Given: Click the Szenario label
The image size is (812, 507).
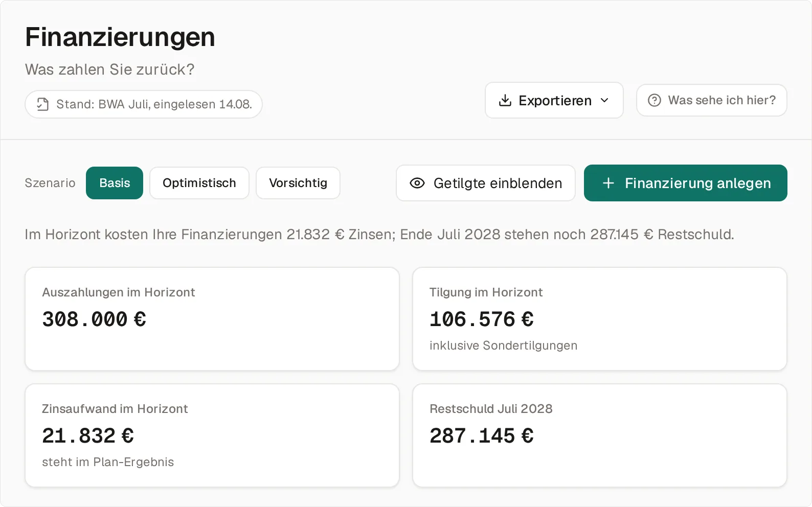Looking at the screenshot, I should coord(50,183).
